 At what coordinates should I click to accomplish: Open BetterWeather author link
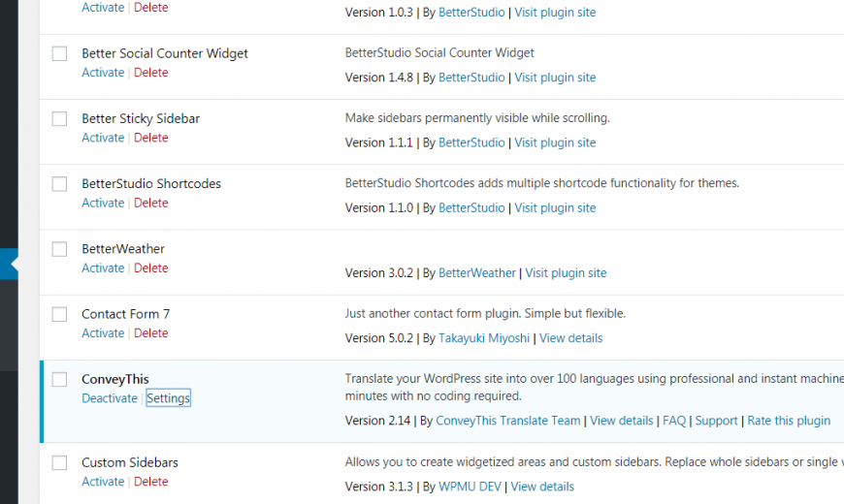477,272
